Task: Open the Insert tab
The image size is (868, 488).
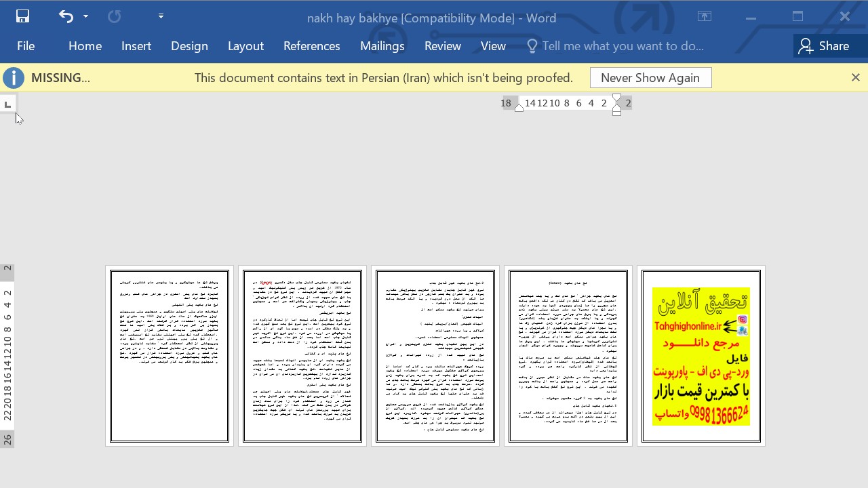Action: pos(136,46)
